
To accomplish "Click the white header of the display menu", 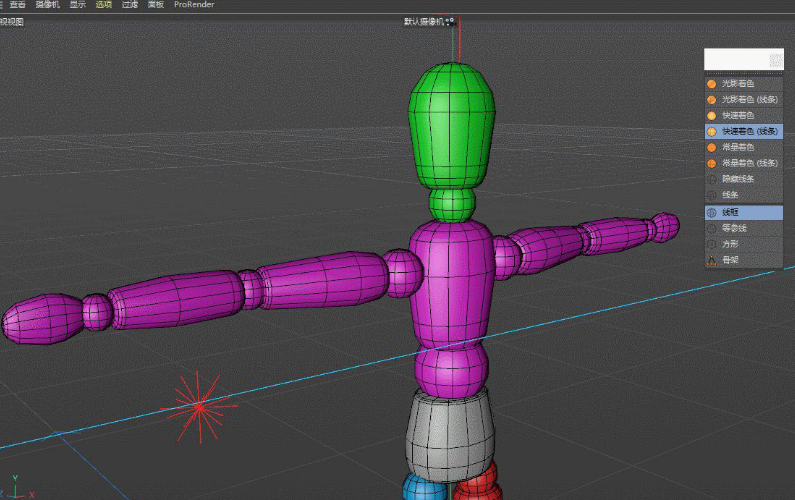I will (x=744, y=59).
